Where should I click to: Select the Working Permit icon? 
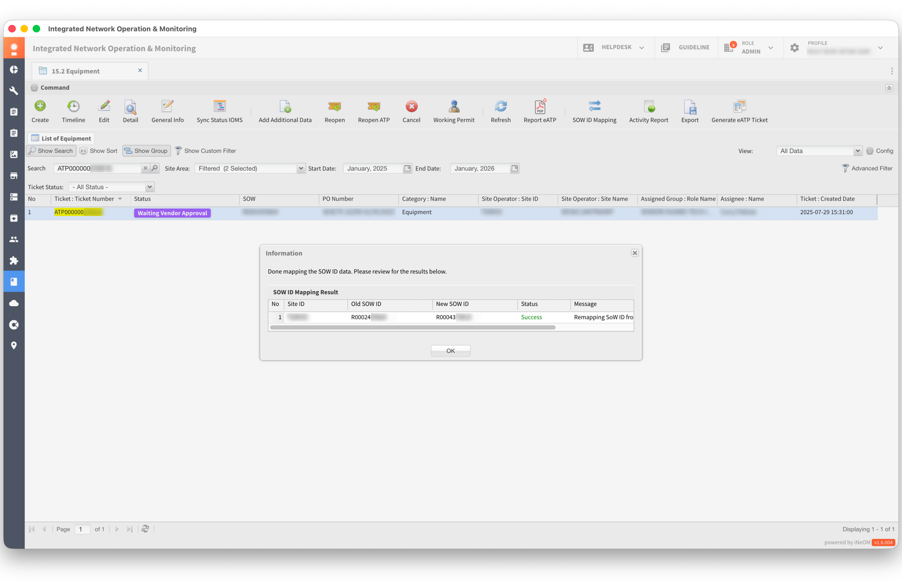(x=453, y=107)
